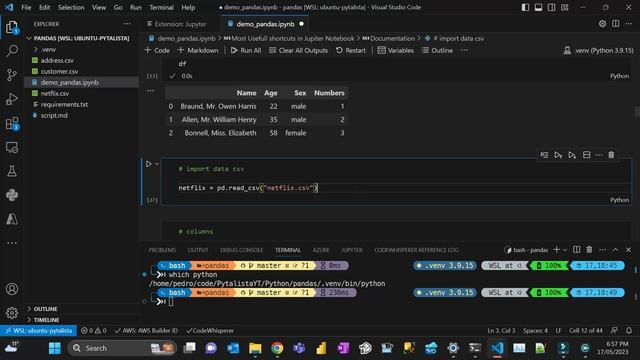Add a new Code cell
Viewport: 640px width, 360px height.
tap(157, 50)
